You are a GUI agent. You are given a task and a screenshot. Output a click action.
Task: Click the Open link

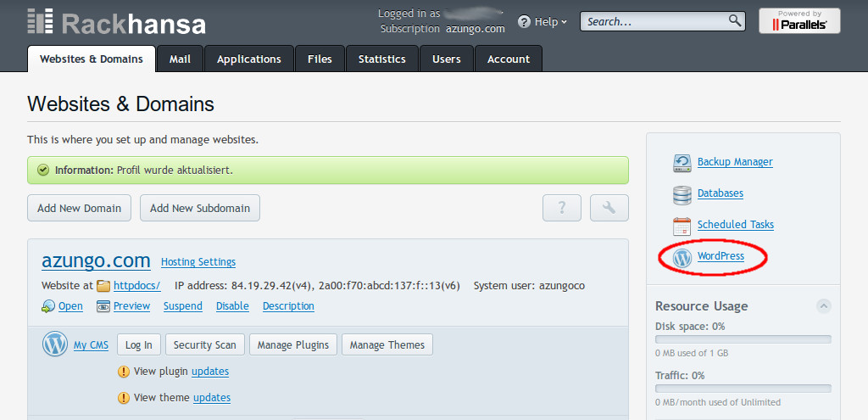[70, 305]
